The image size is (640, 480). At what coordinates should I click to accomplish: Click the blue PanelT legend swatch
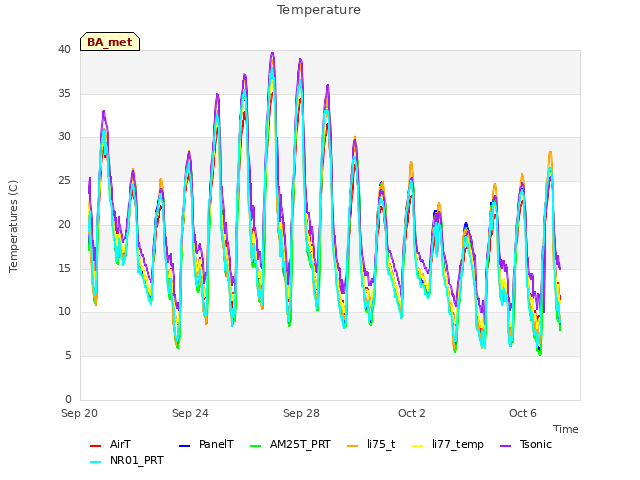tap(184, 446)
